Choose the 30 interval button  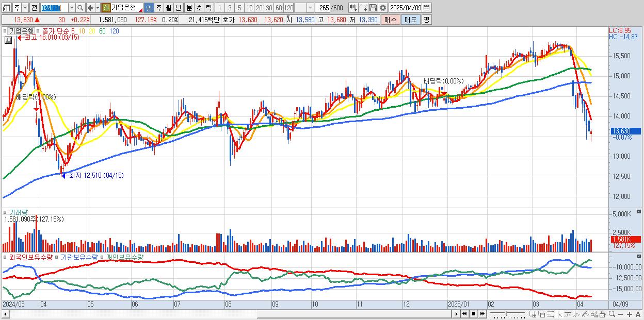click(269, 8)
